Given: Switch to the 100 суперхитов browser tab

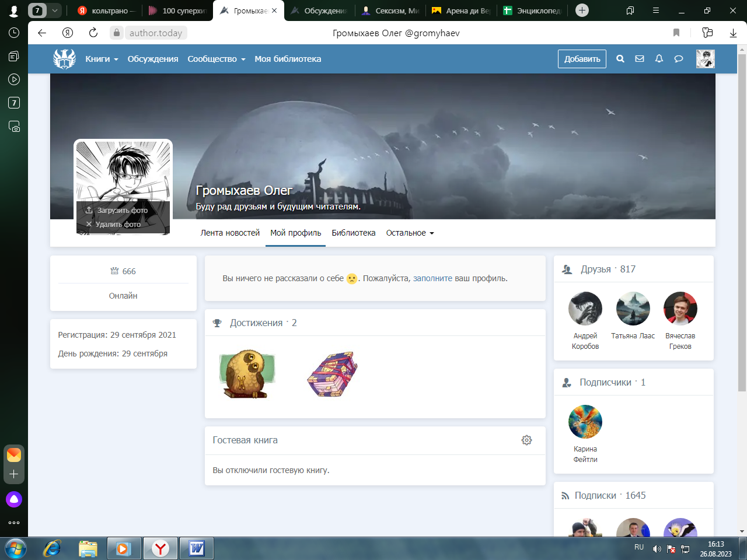Looking at the screenshot, I should point(177,10).
